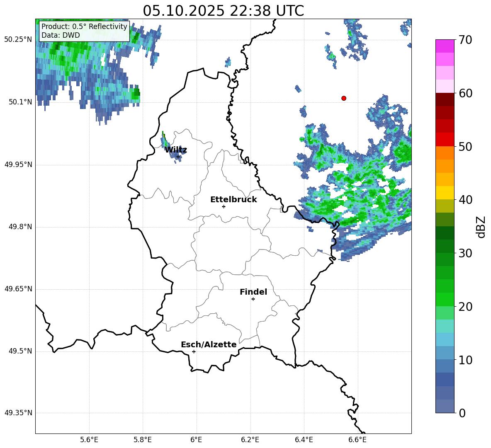Image resolution: width=491 pixels, height=448 pixels.
Task: Click the yellow colorbar segment near 40
Action: point(445,193)
